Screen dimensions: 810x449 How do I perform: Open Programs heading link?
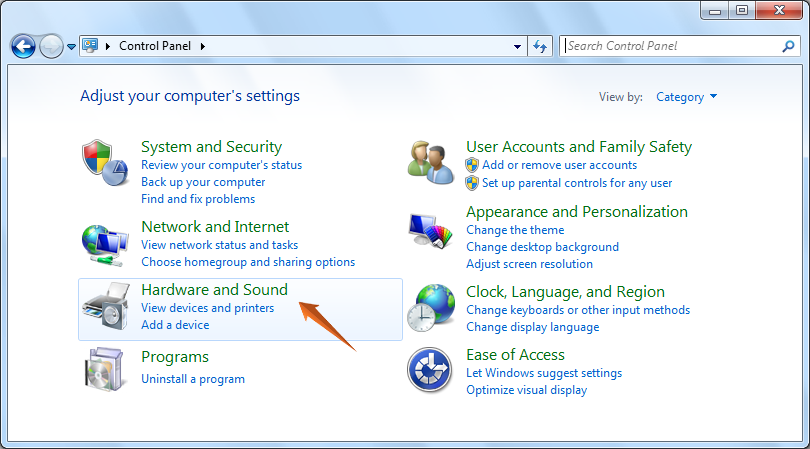(x=175, y=357)
